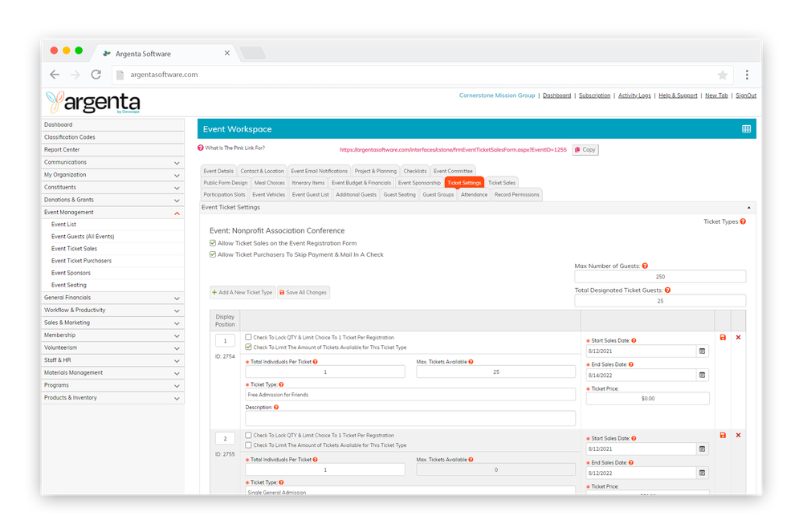Open the pink event ticket sales form link

(453, 150)
